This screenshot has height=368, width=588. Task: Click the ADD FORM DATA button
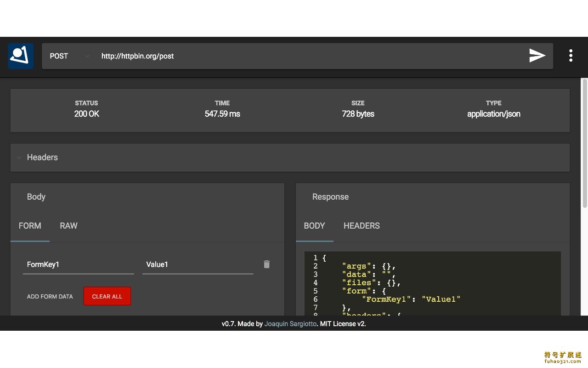(50, 296)
